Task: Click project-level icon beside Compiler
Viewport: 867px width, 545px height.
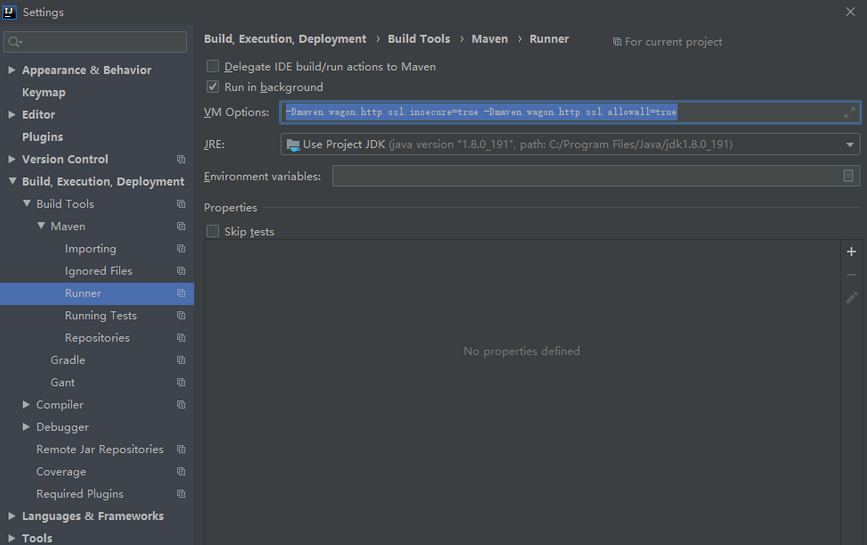Action: click(181, 405)
